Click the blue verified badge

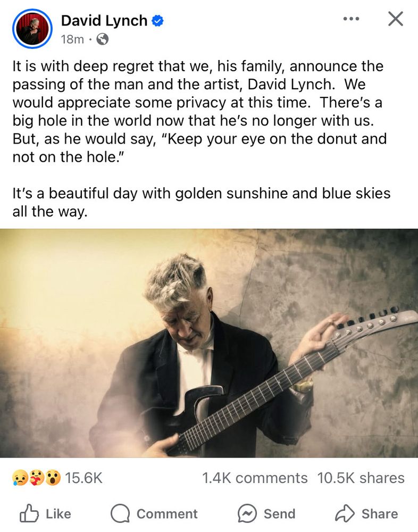click(x=157, y=21)
